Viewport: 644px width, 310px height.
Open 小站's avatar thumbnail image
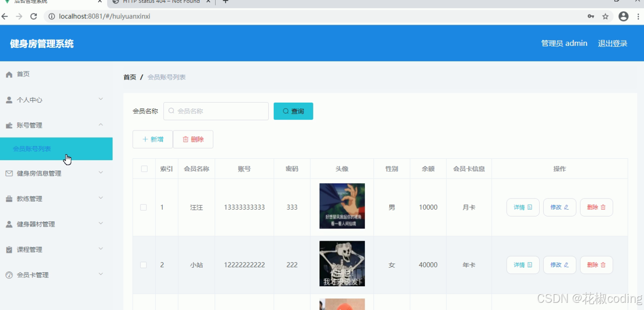(x=342, y=264)
